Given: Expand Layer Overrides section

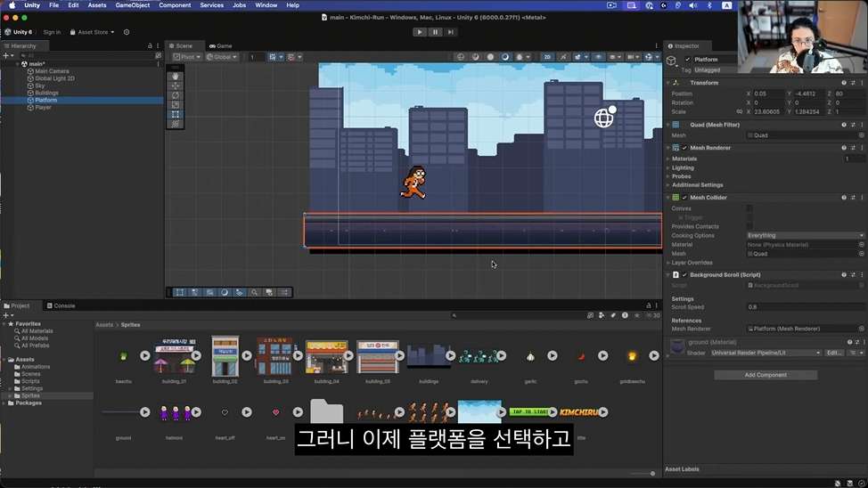Looking at the screenshot, I should coord(668,263).
